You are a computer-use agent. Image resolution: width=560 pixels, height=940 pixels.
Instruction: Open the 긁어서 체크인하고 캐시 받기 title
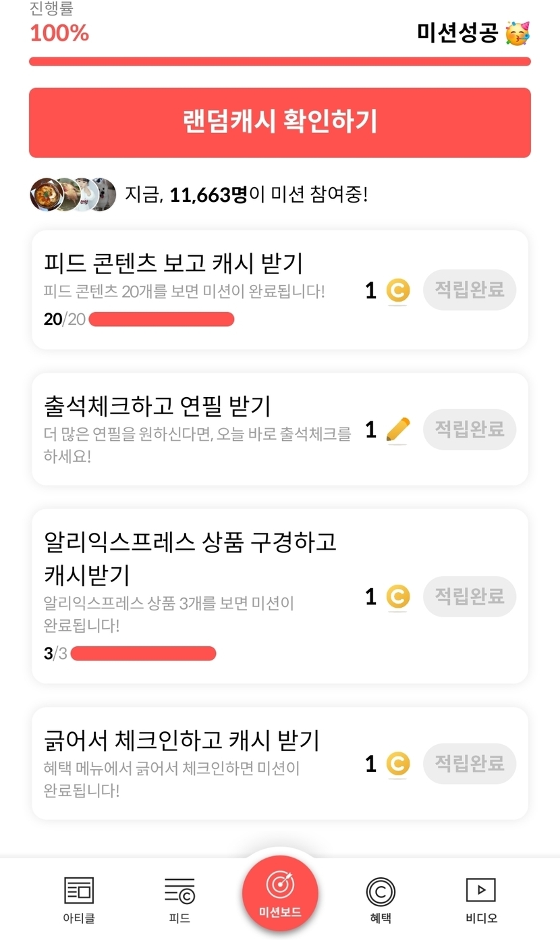click(x=181, y=741)
